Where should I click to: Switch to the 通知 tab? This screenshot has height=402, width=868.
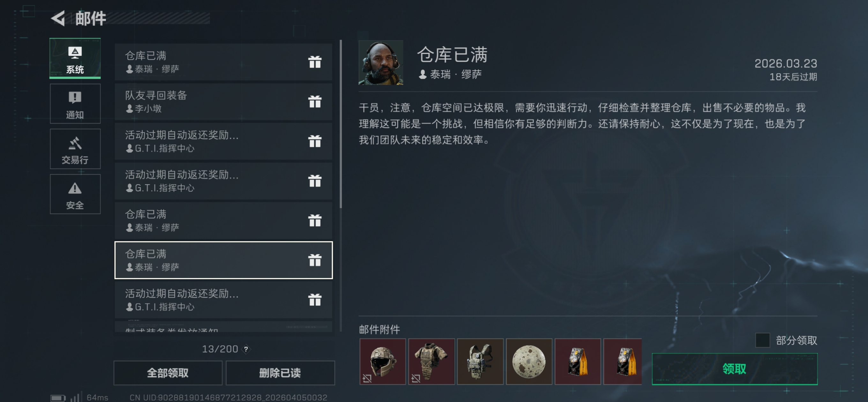pyautogui.click(x=75, y=104)
